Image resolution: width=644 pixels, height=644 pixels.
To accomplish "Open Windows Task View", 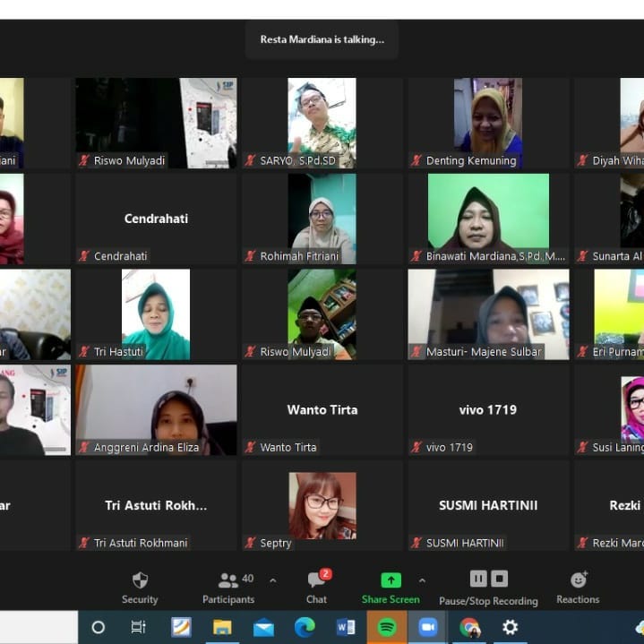I will tap(139, 627).
